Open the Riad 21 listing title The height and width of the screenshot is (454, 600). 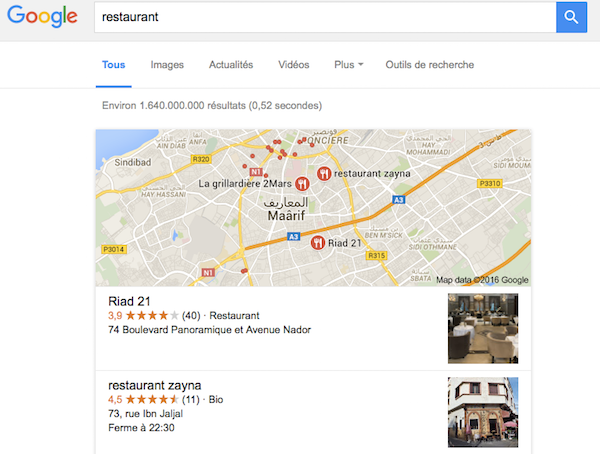129,301
